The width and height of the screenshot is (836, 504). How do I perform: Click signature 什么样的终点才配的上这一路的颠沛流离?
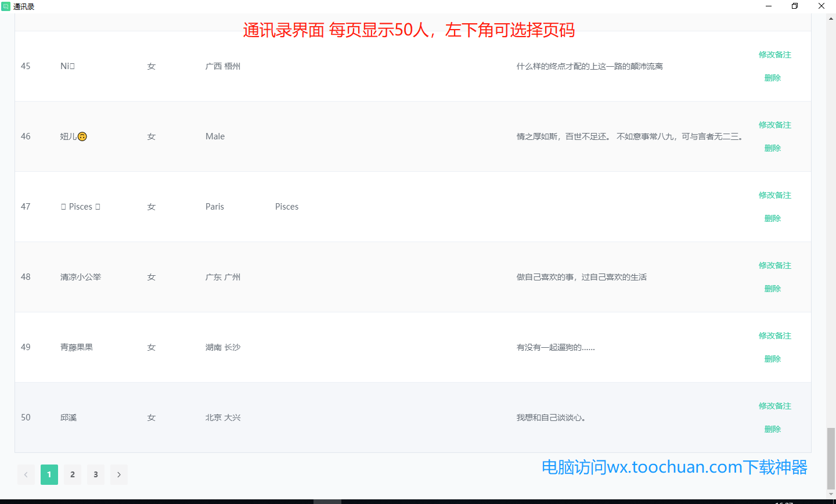coord(590,66)
